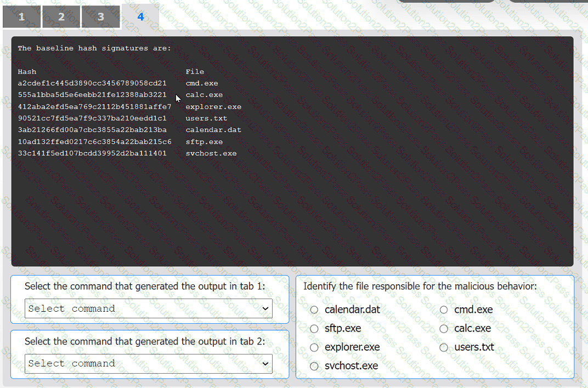Switch to tab 3

point(100,17)
